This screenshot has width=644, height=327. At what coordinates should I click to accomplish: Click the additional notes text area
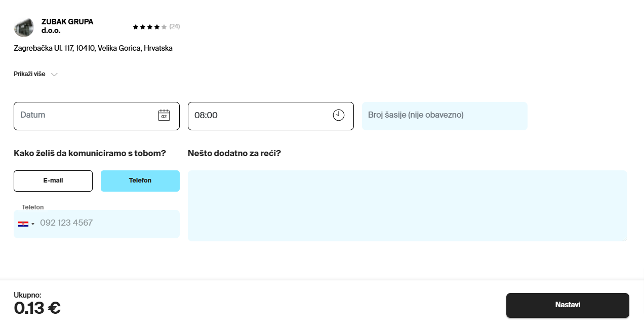pyautogui.click(x=408, y=206)
